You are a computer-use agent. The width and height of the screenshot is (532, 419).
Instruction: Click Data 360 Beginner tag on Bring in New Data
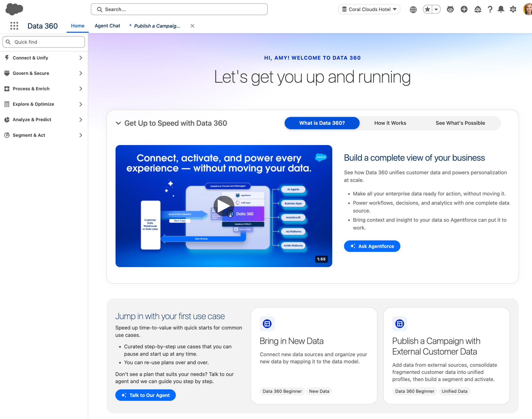(x=282, y=391)
